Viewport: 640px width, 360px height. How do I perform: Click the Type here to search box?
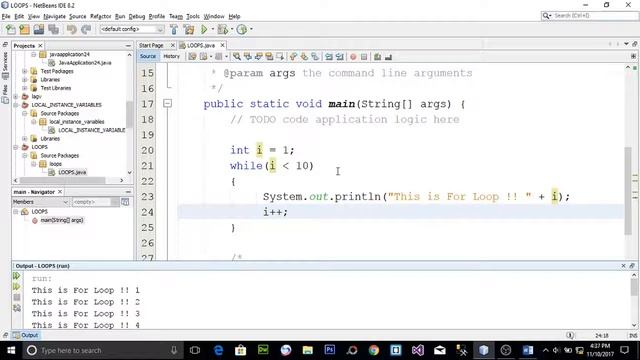(102, 350)
